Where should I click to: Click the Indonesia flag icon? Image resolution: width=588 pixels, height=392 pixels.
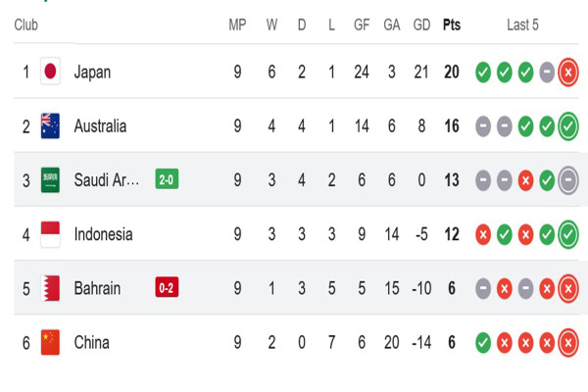[x=50, y=234]
